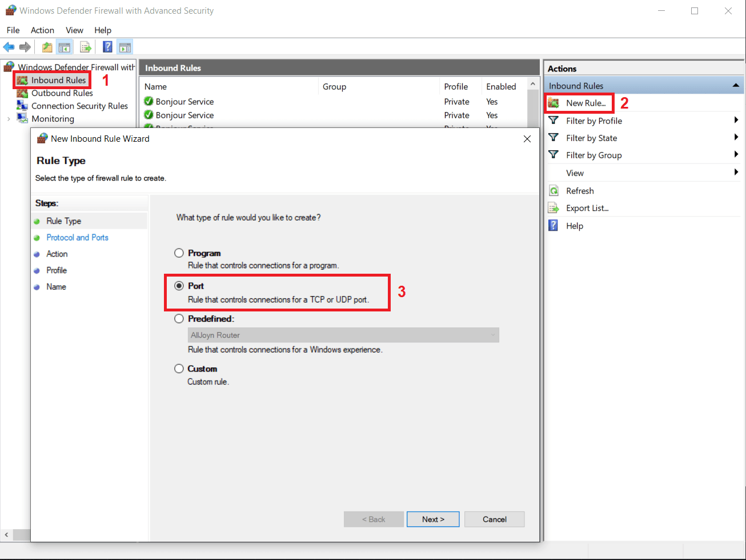Click the blue Help toolbar icon
Image resolution: width=746 pixels, height=560 pixels.
107,47
